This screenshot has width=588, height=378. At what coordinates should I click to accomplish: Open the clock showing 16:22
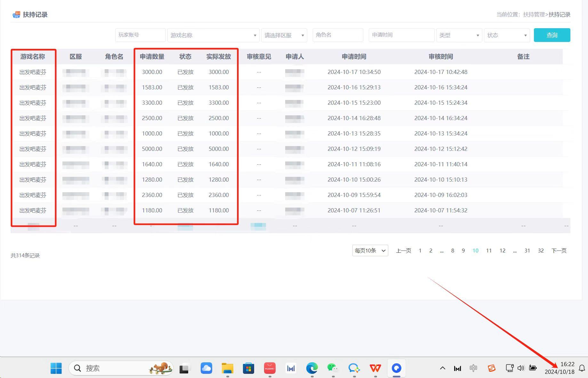point(568,364)
